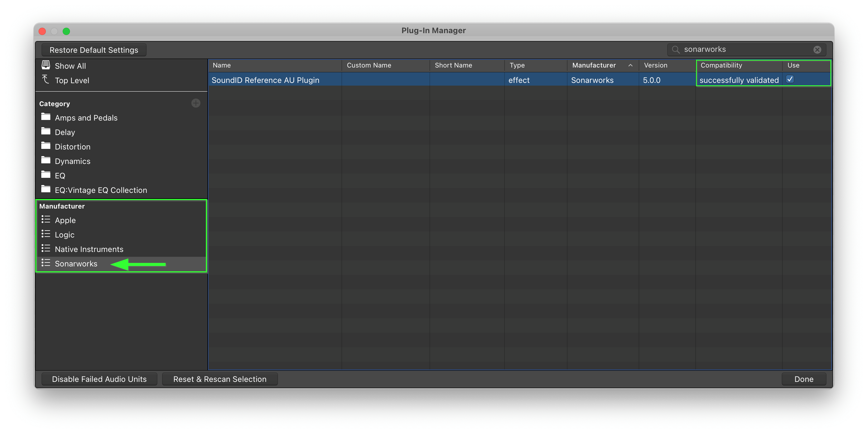Open the Dynamics category
The width and height of the screenshot is (868, 434).
coord(121,161)
